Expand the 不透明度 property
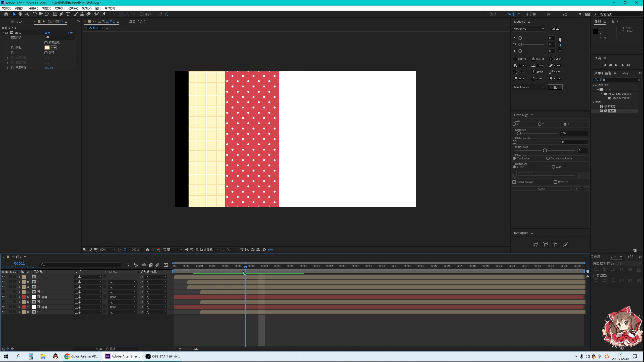 7,68
